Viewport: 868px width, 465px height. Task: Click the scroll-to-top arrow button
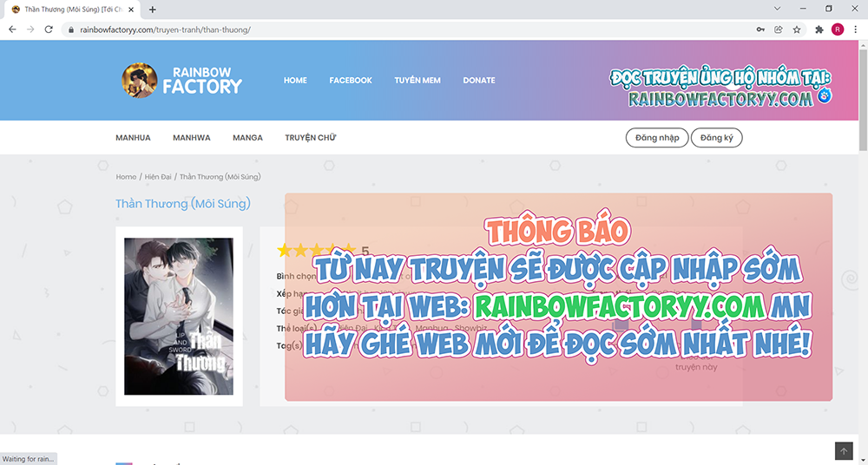[x=844, y=451]
